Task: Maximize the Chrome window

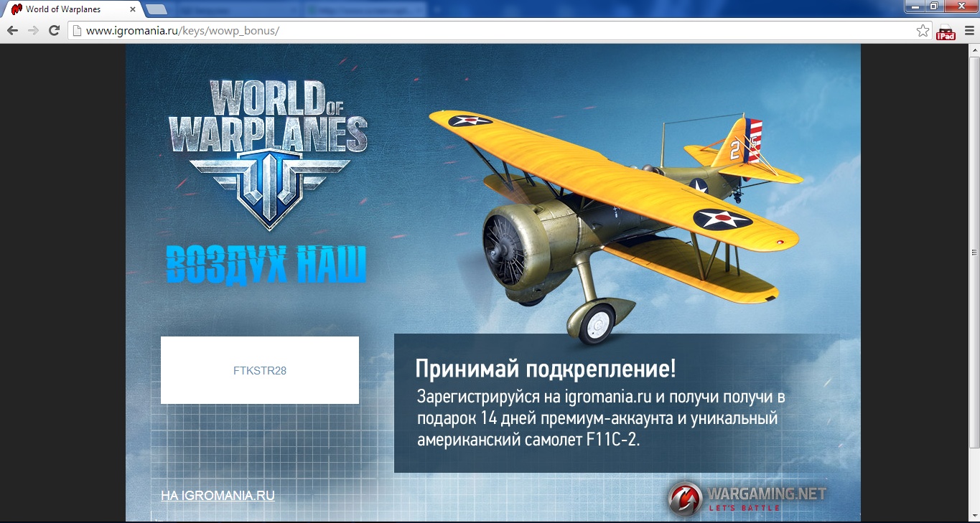Action: click(x=934, y=6)
